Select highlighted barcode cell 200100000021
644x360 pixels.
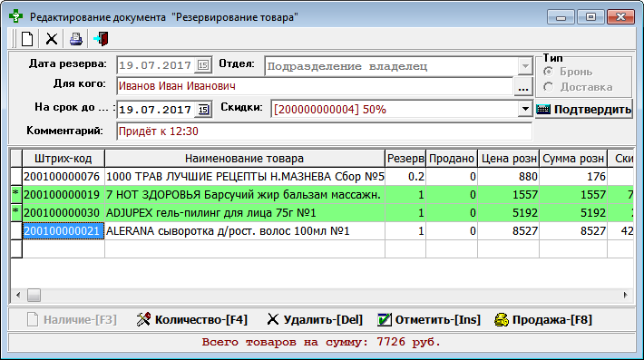point(63,231)
